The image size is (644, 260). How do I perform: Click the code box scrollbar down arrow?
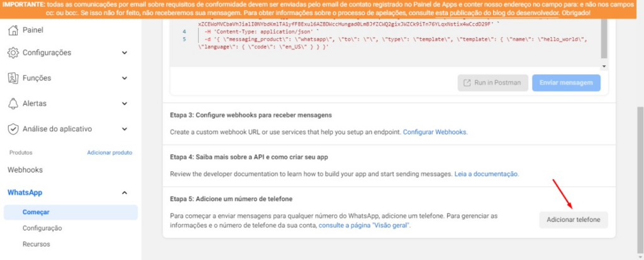604,65
